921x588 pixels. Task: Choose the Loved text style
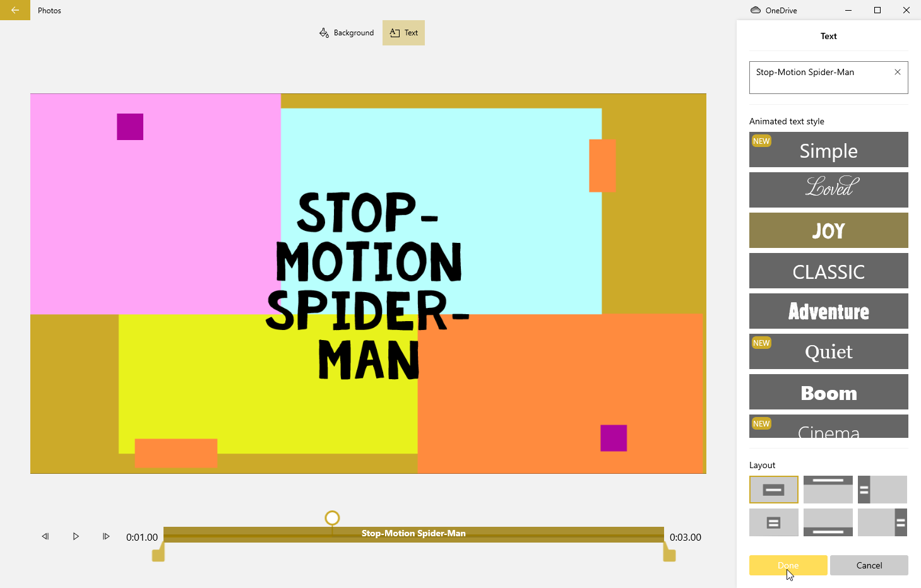(829, 190)
